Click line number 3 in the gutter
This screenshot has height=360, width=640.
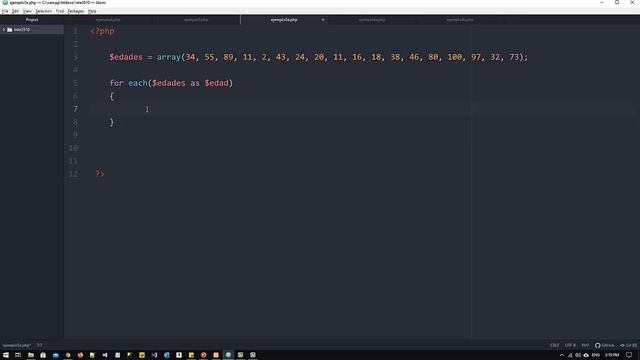(76, 57)
